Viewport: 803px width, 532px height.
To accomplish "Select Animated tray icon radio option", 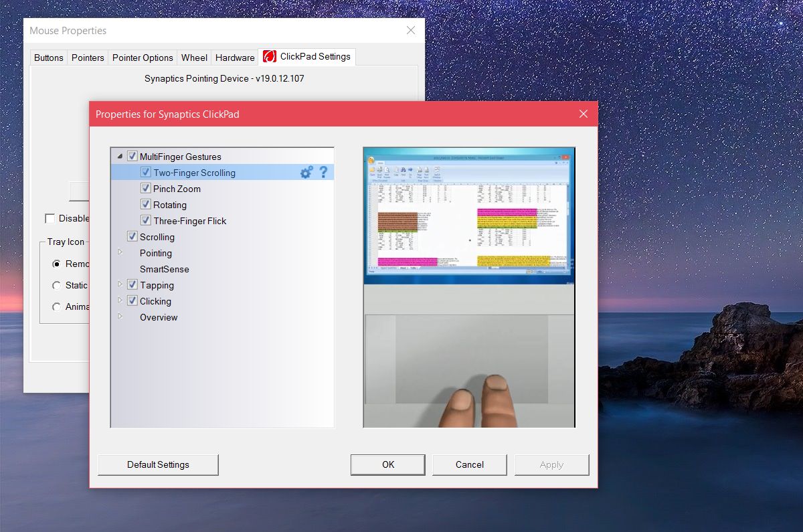I will coord(57,306).
